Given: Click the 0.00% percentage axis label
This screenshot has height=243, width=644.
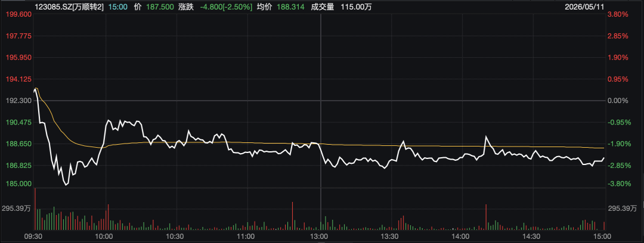Looking at the screenshot, I should pyautogui.click(x=618, y=101).
